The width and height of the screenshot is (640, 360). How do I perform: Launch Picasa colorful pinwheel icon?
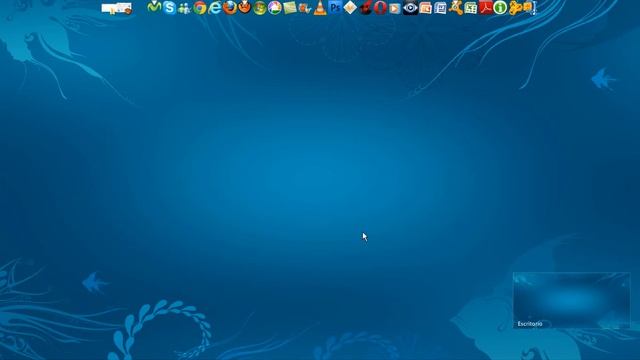point(275,7)
